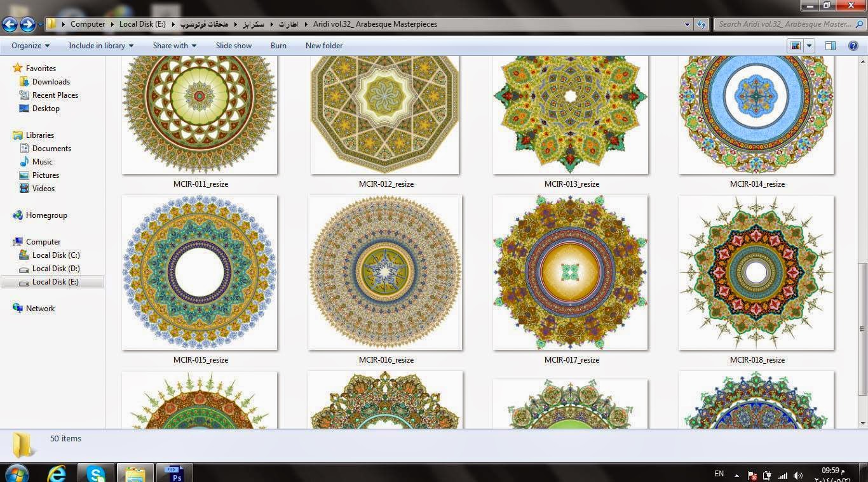The image size is (868, 482).
Task: Open the Help question mark
Action: pyautogui.click(x=854, y=46)
